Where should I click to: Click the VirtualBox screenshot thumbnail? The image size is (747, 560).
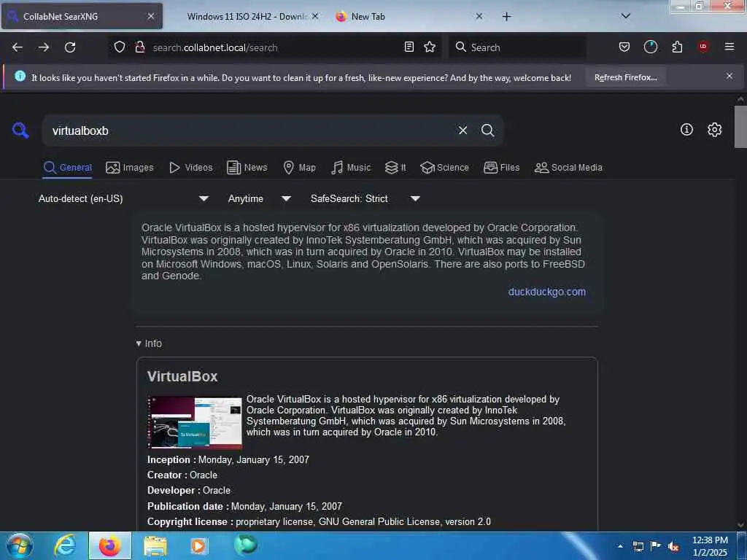click(x=195, y=422)
